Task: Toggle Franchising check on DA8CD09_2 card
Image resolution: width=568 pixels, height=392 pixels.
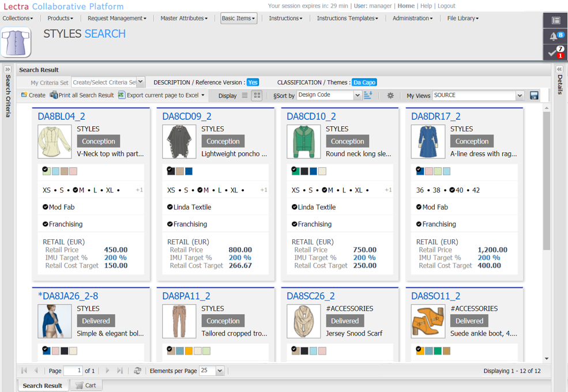Action: coord(170,224)
